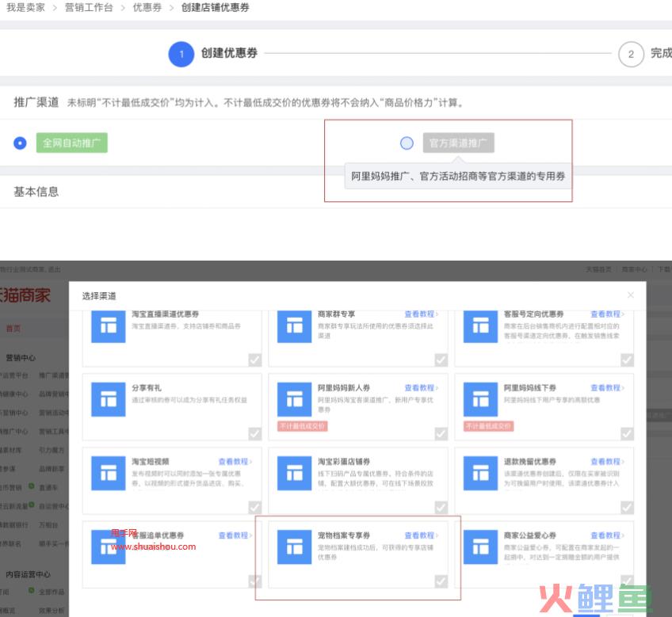This screenshot has width=672, height=617.
Task: Click the 客服追单优惠券 channel icon
Action: pyautogui.click(x=109, y=547)
